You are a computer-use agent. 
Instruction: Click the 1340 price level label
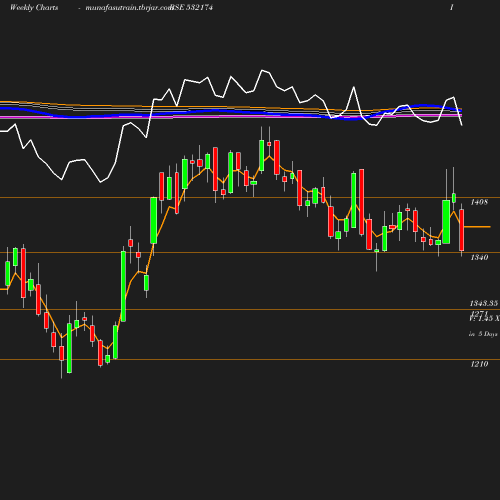(x=479, y=257)
